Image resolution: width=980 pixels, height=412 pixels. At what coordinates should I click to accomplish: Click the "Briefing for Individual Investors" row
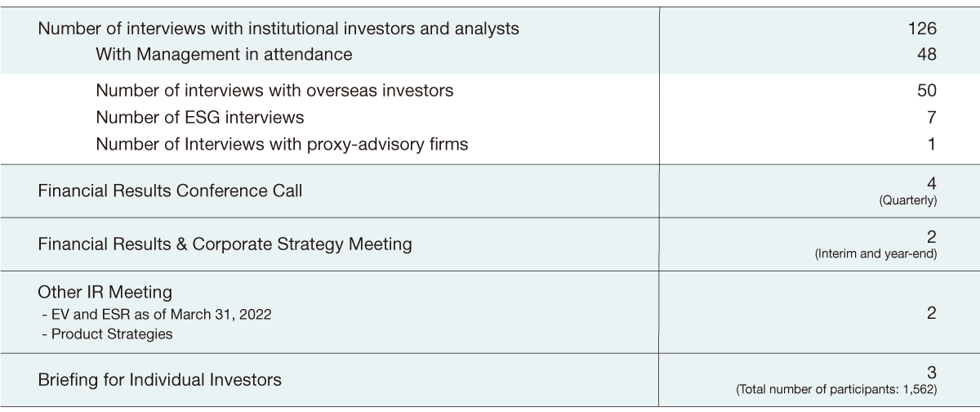160,379
